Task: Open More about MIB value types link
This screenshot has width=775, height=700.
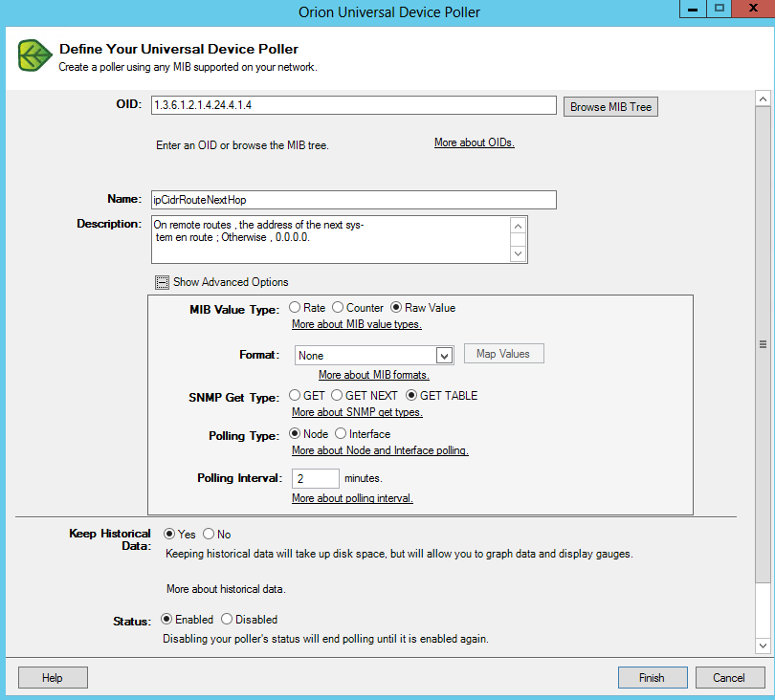Action: click(x=356, y=324)
